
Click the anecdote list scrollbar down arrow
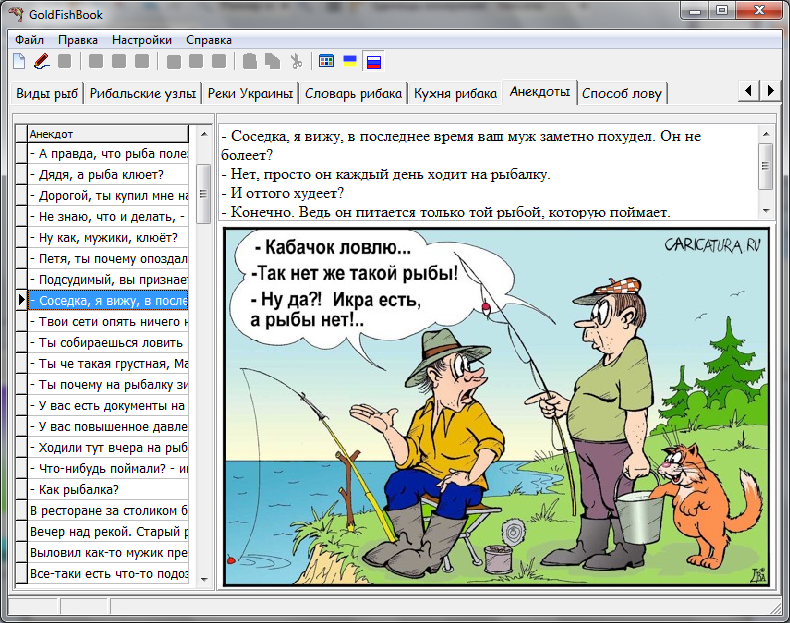(x=204, y=579)
